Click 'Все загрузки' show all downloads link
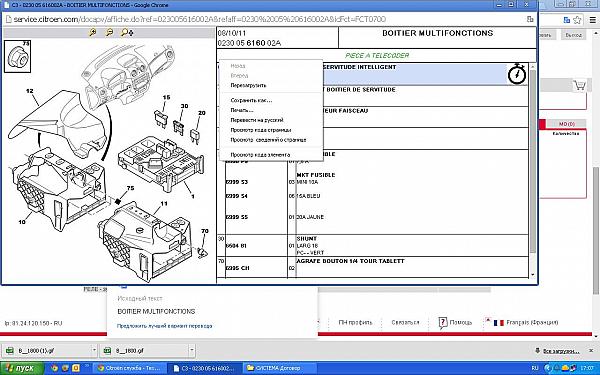The height and width of the screenshot is (375, 600). (x=561, y=351)
